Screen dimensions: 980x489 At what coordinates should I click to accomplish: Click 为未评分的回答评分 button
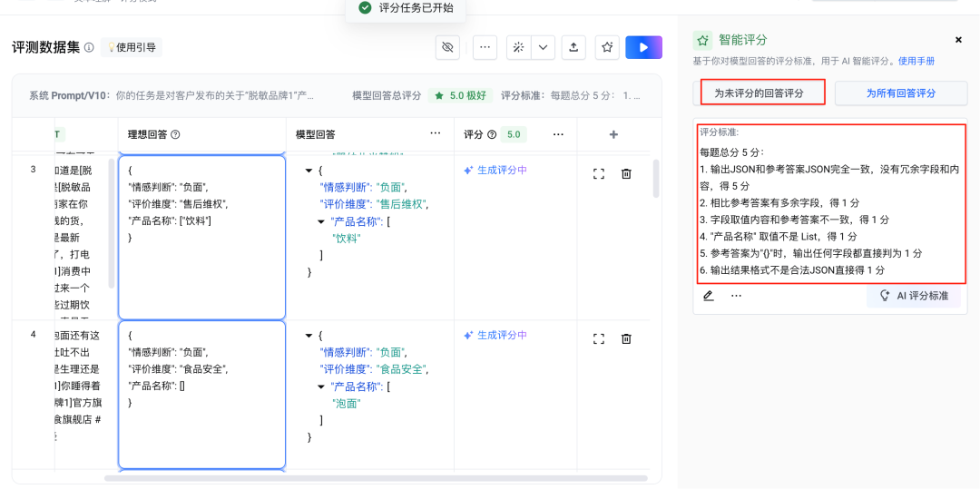pyautogui.click(x=759, y=93)
